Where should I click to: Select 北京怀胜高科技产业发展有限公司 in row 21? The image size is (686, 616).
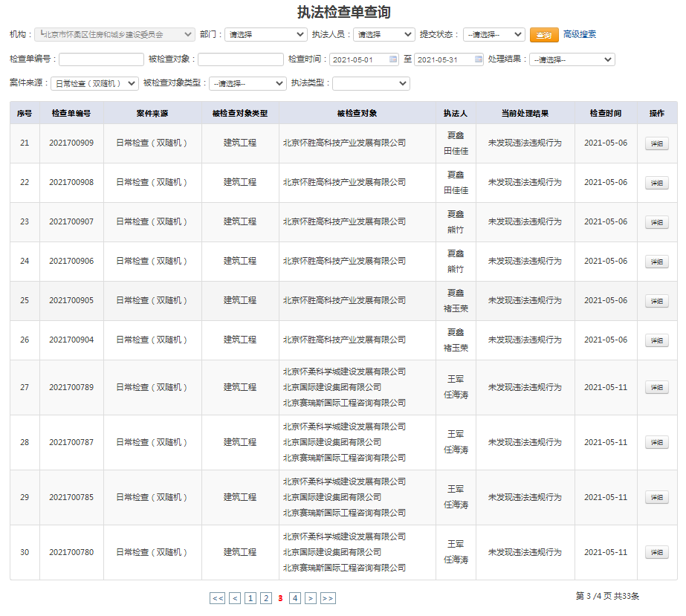point(344,143)
